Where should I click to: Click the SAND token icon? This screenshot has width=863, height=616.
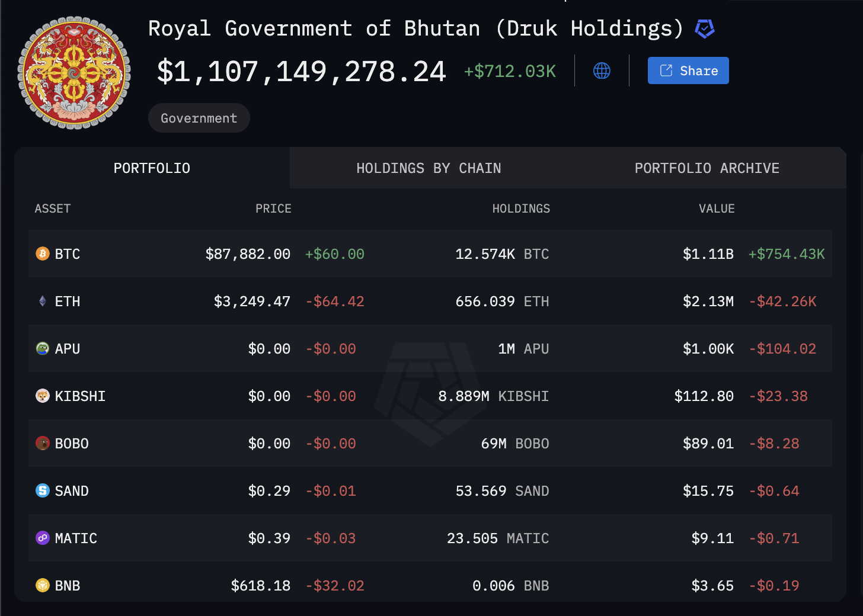tap(43, 491)
